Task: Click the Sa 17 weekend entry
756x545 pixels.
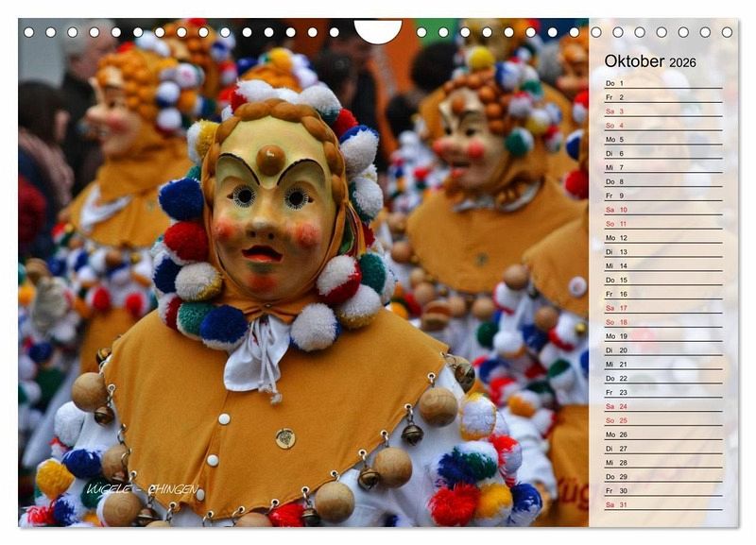Action: tap(661, 308)
